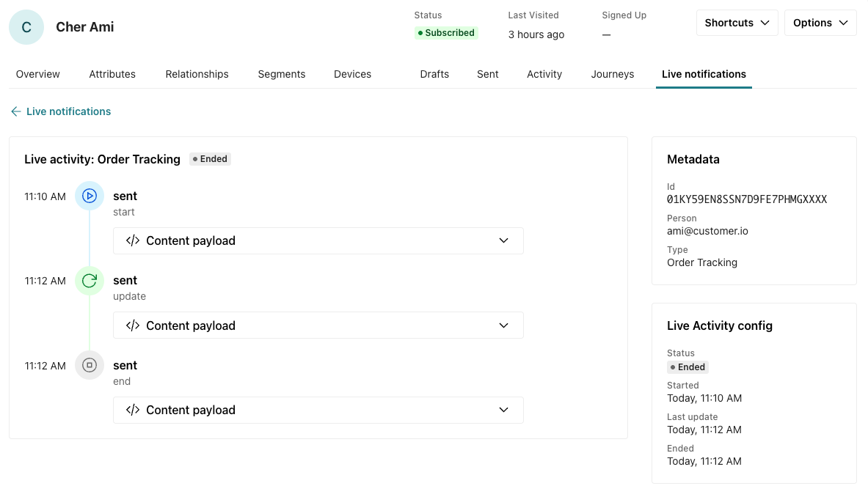Click the update event refresh icon

(x=89, y=281)
